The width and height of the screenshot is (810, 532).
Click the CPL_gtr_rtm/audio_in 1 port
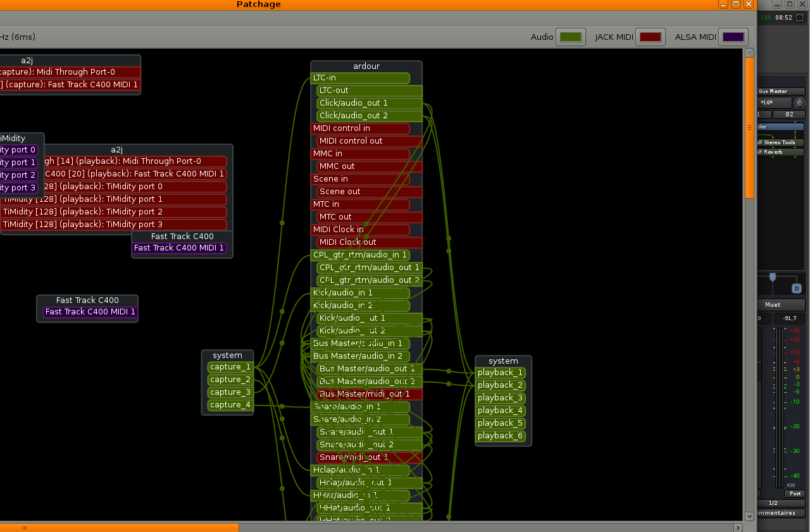pos(360,255)
